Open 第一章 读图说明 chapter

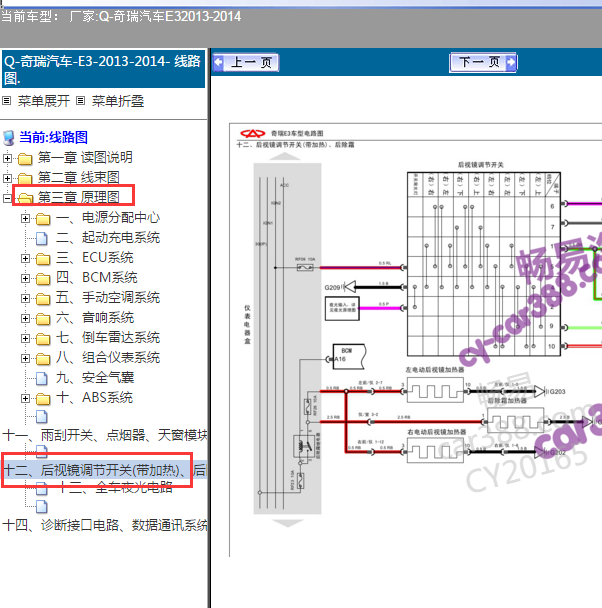[85, 158]
